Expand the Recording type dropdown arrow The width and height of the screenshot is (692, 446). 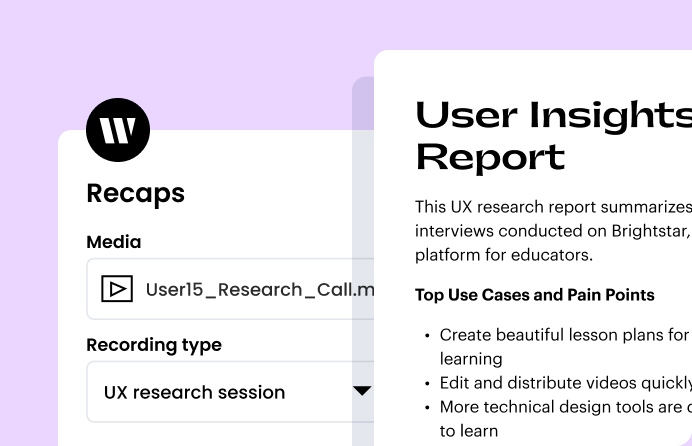pos(362,391)
